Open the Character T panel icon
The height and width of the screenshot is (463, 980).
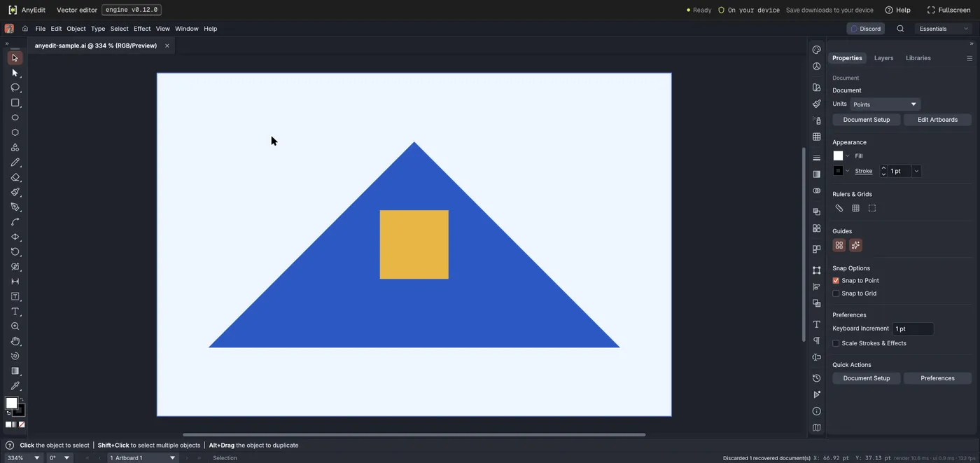816,324
